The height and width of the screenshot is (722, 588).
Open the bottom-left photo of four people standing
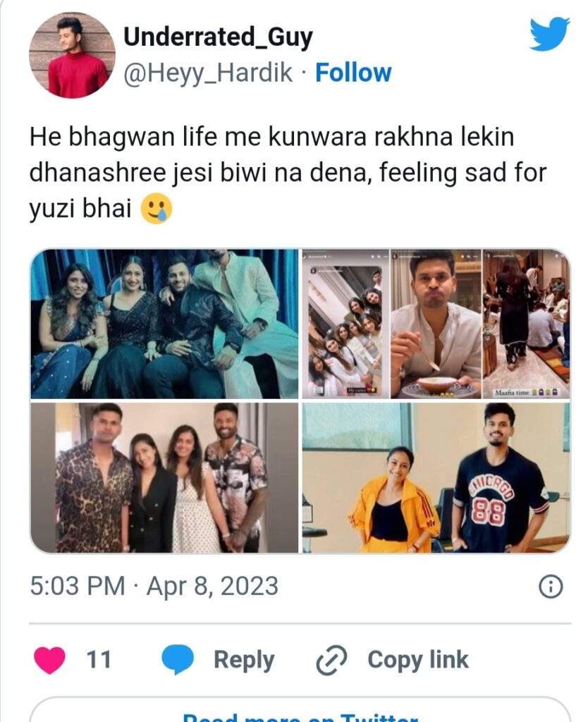point(165,477)
